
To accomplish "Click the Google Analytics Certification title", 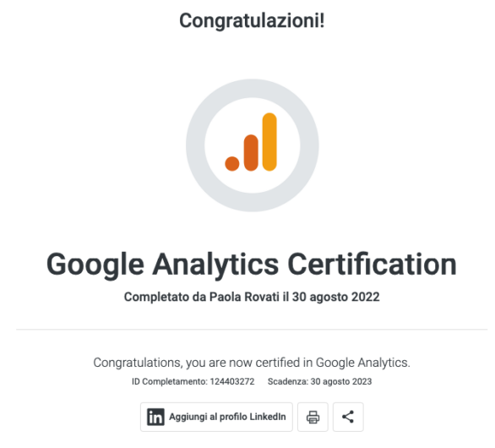I will [252, 265].
